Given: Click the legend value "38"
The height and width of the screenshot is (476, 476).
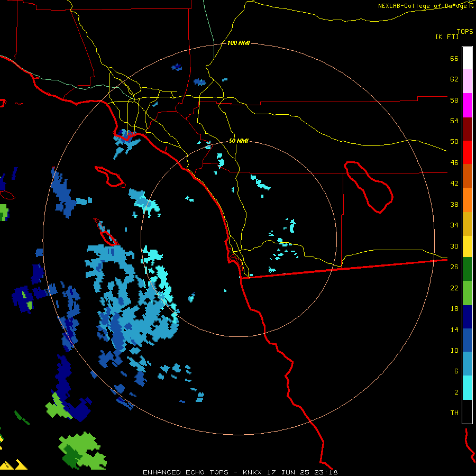Looking at the screenshot, I should 454,204.
